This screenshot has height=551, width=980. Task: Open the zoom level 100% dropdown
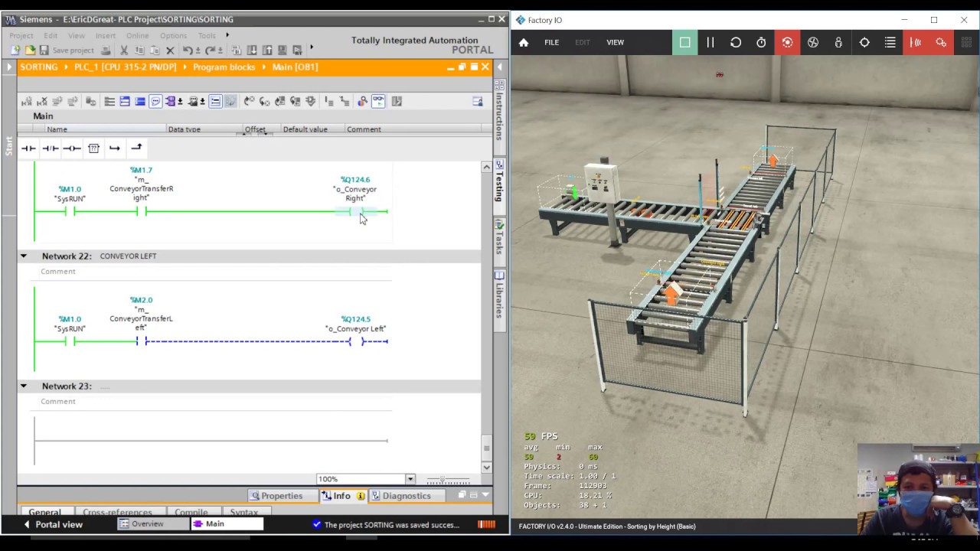pos(410,479)
